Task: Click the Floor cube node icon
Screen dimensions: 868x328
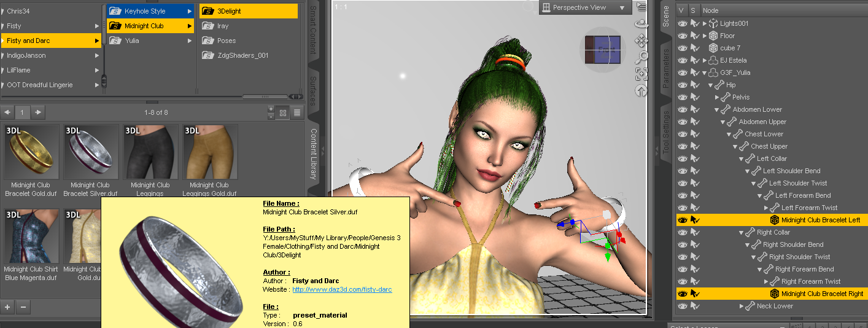Action: [713, 36]
